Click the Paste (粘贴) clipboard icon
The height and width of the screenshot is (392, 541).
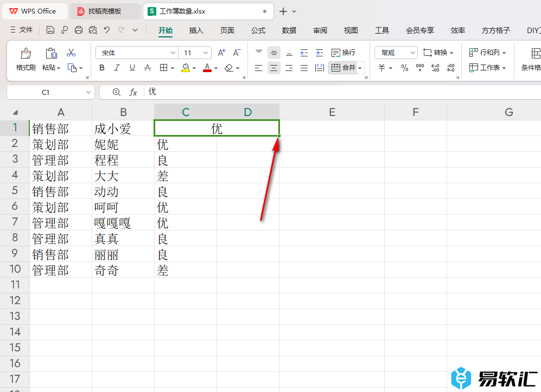(x=51, y=54)
